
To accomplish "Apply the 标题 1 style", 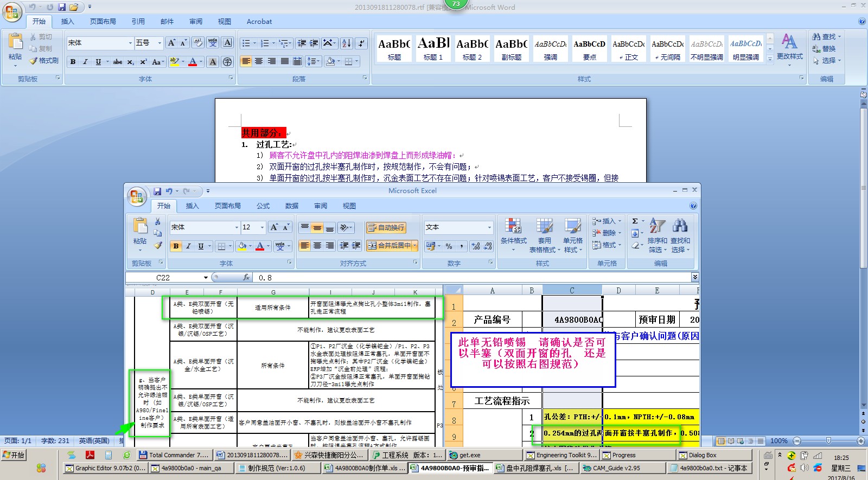I will tap(433, 48).
